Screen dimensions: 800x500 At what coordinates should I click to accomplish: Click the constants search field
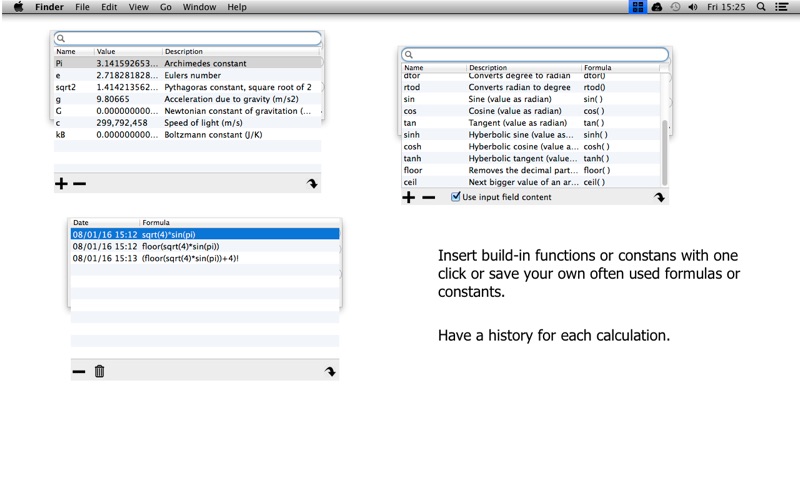point(188,38)
